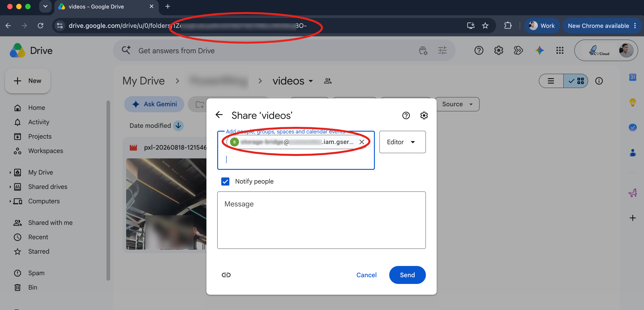This screenshot has width=644, height=310.
Task: Switch to list layout view
Action: pyautogui.click(x=551, y=81)
